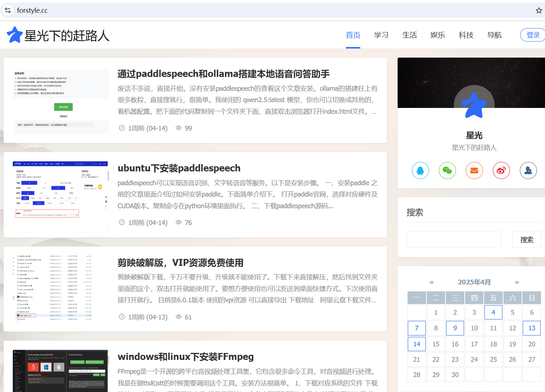Bookmark page with the star icon
This screenshot has height=392, width=545.
[539, 11]
